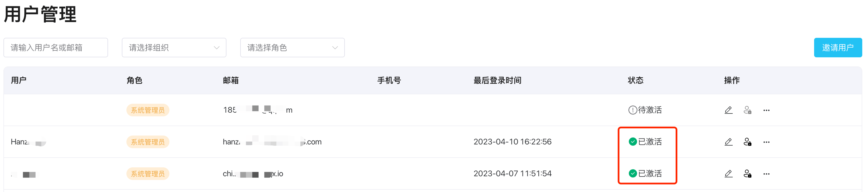Click 系统管理员 role tag in Hanz row

click(148, 142)
